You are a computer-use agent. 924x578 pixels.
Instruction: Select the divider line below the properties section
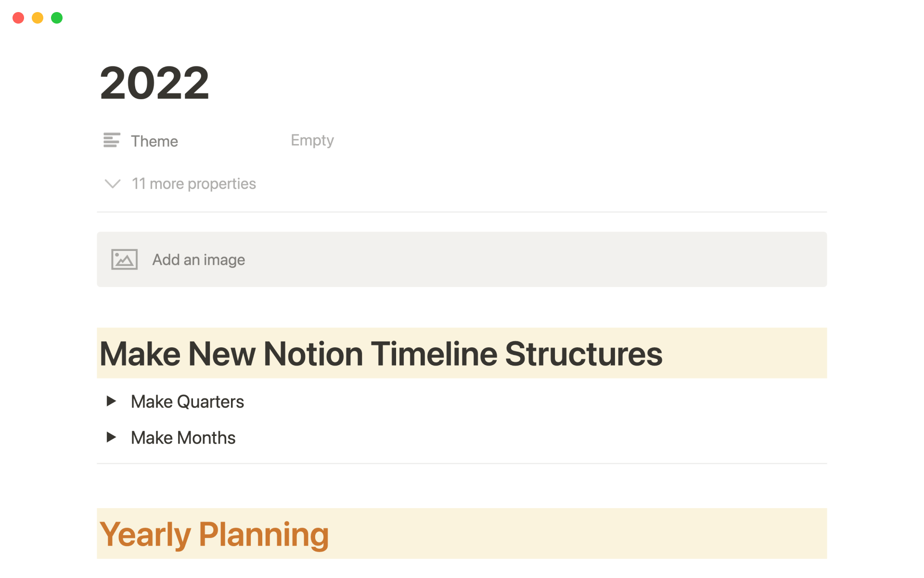click(x=462, y=212)
